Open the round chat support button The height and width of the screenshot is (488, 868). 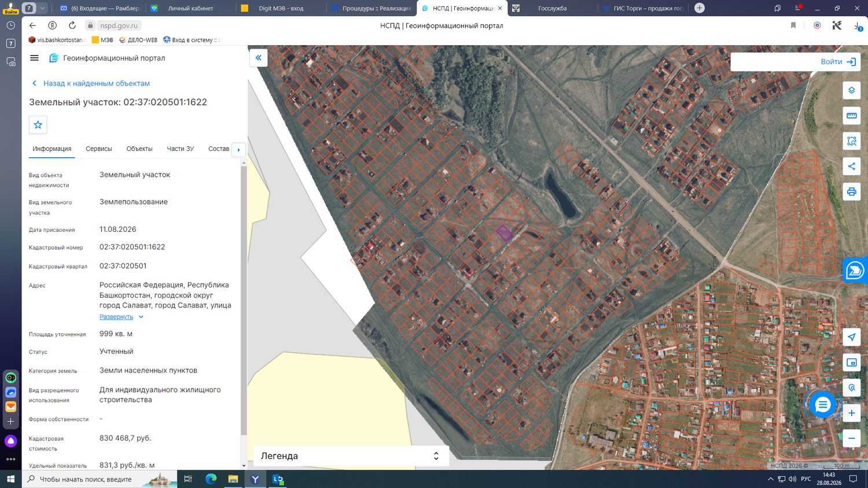click(822, 405)
